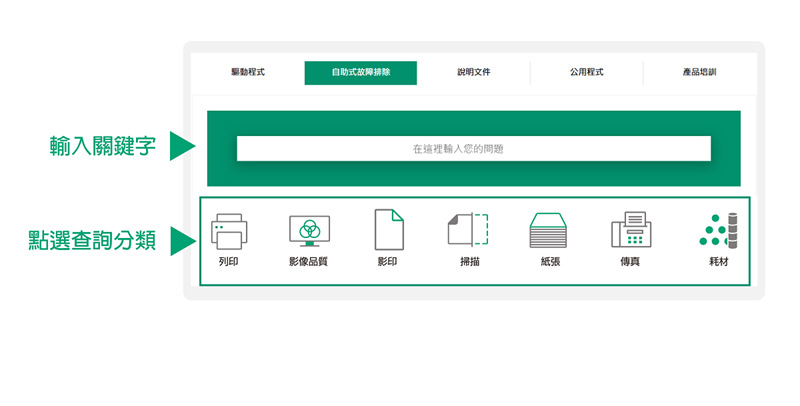Click the 影像品質 category label

(x=309, y=262)
